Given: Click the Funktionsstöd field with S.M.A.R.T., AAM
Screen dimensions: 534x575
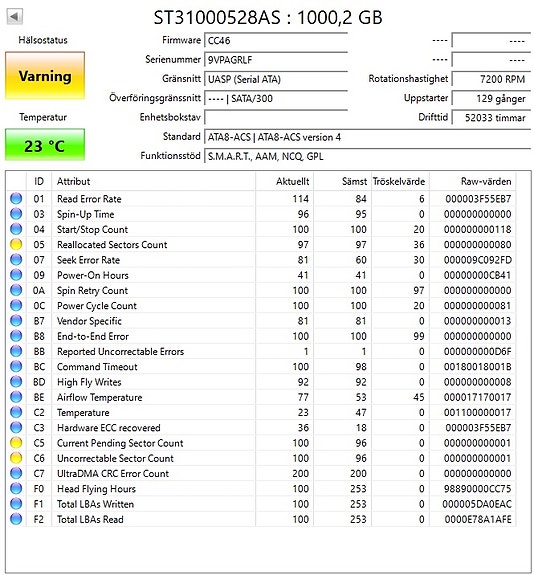Looking at the screenshot, I should pos(367,156).
